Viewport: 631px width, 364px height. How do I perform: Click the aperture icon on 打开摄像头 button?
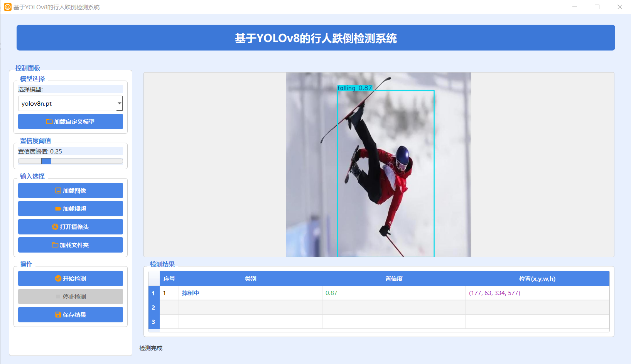pyautogui.click(x=54, y=227)
